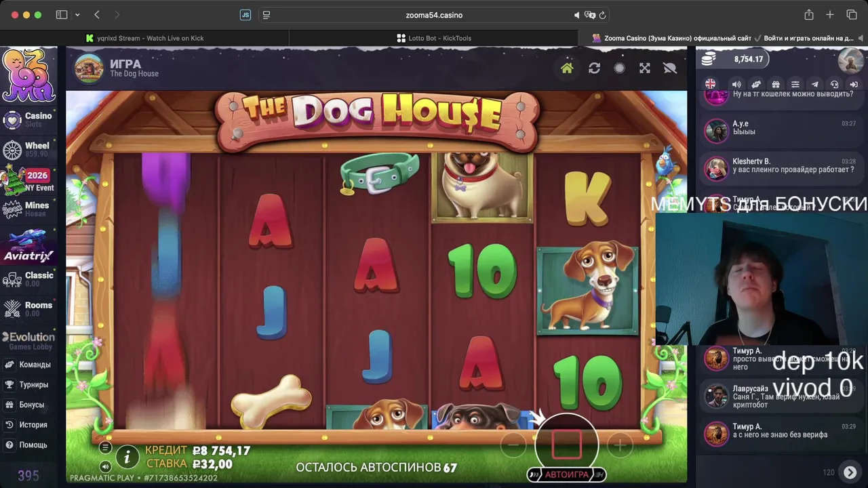Open the Rooms game in sidebar
This screenshot has height=488, width=868.
[28, 308]
